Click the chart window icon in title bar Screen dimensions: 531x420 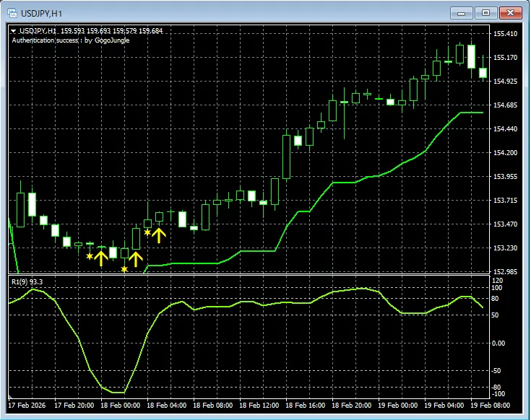(12, 12)
